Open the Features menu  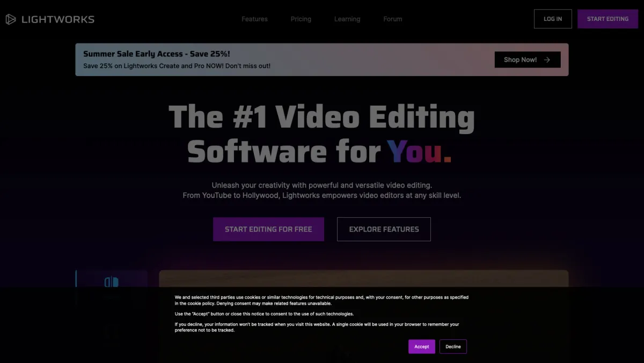pyautogui.click(x=254, y=19)
